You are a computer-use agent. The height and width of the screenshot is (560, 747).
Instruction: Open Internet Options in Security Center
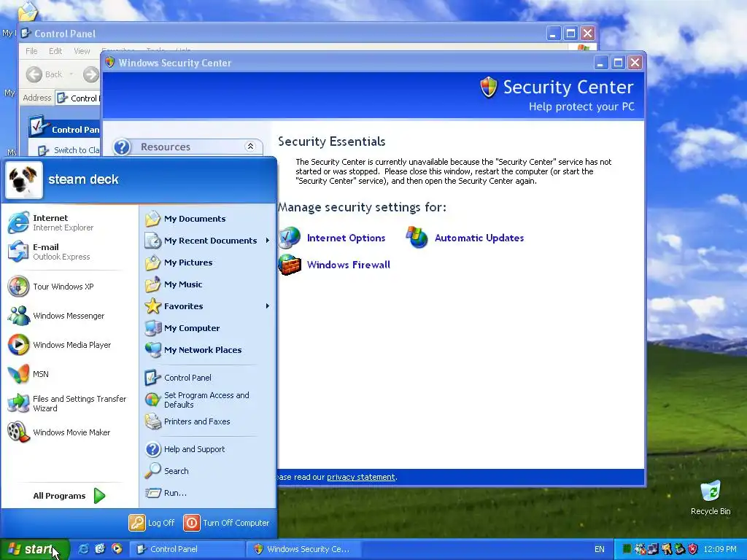pyautogui.click(x=332, y=238)
